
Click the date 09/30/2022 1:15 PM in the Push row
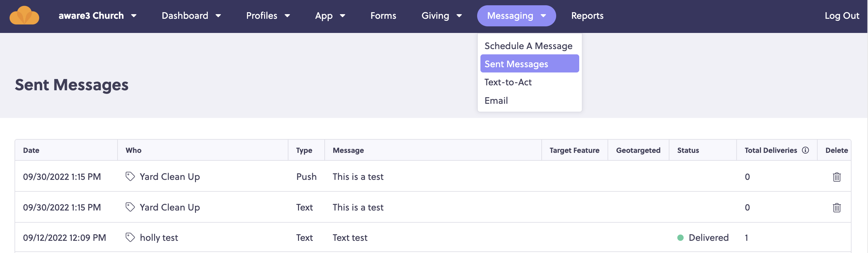[62, 177]
